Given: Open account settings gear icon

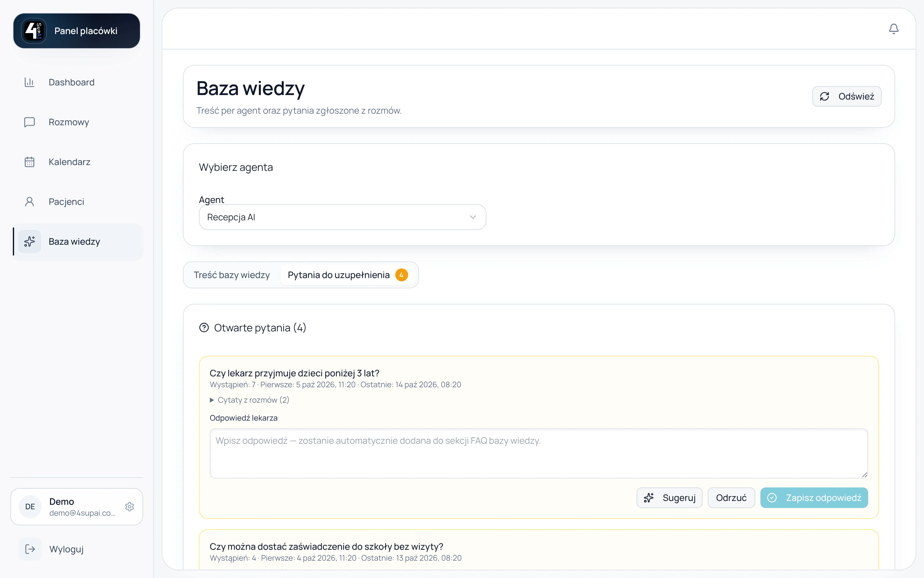Looking at the screenshot, I should pos(129,506).
